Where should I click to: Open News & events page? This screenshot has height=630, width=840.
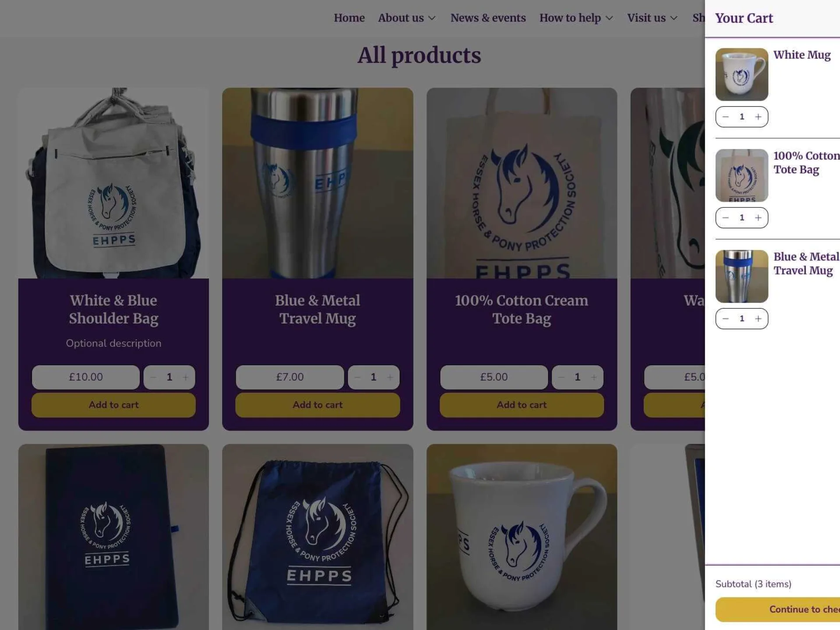tap(488, 18)
